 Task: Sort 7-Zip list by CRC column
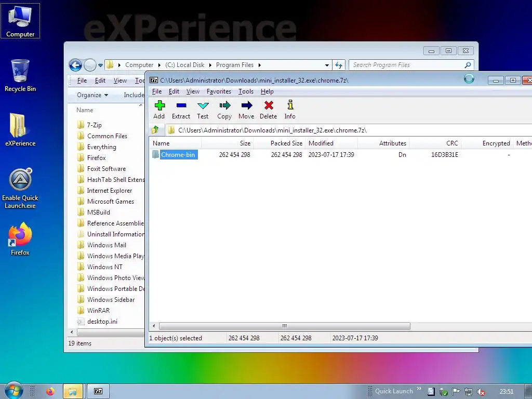pyautogui.click(x=435, y=143)
